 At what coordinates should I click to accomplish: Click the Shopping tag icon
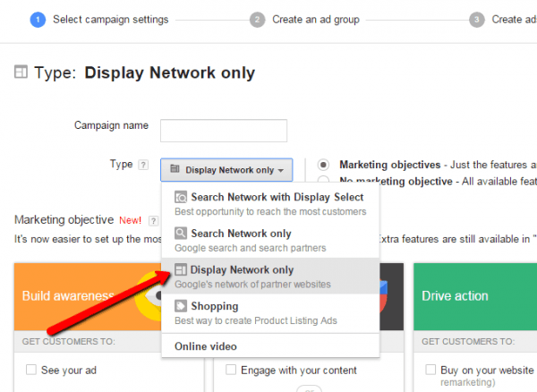[x=181, y=306]
